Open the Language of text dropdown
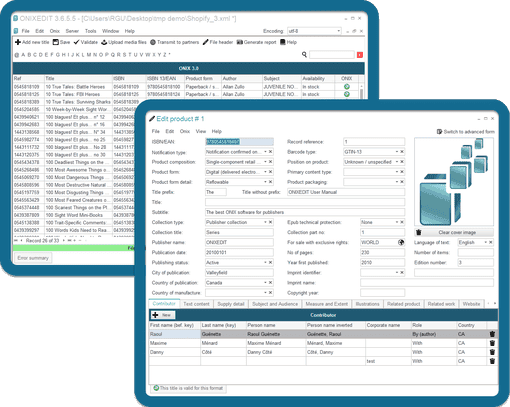Screen dimensions: 510x407 point(485,242)
